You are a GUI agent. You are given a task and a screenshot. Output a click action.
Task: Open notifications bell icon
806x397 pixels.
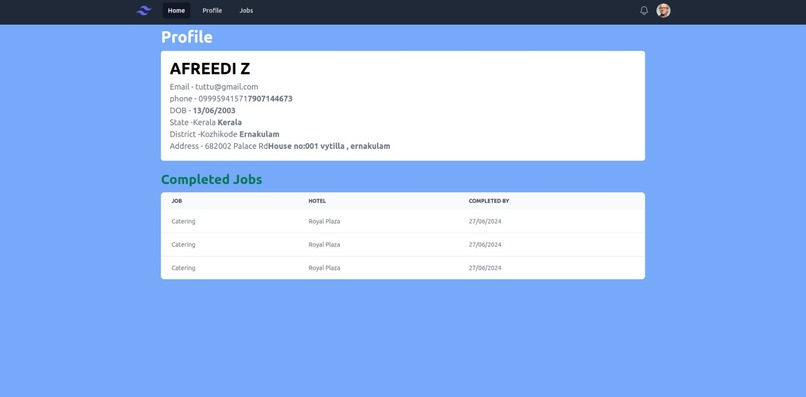(x=644, y=10)
